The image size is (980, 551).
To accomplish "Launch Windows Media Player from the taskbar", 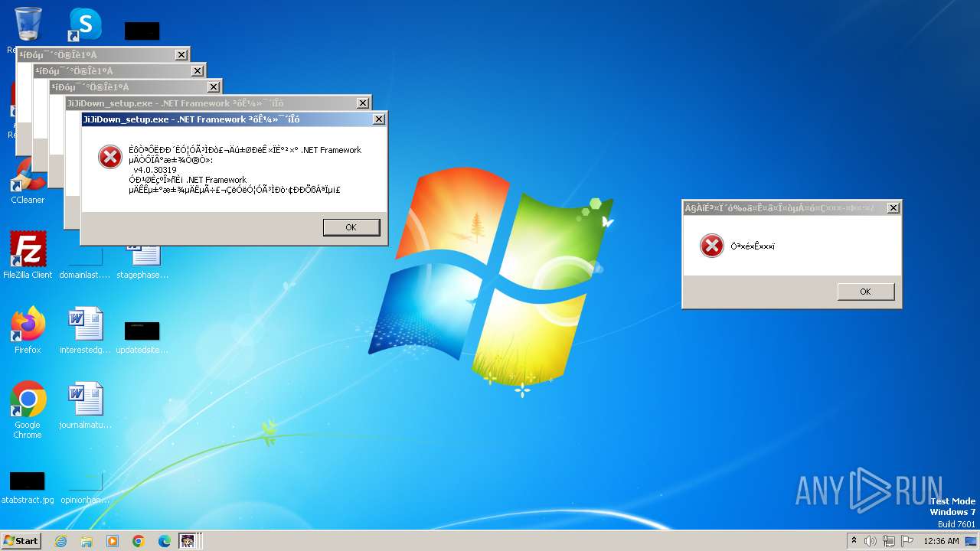I will pos(113,541).
